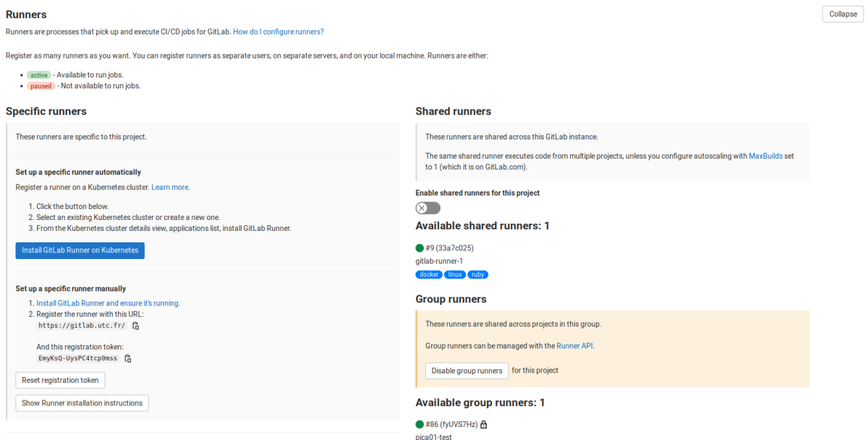The image size is (868, 440).
Task: Select the URL text https://gitlab.utc.fr/
Action: pyautogui.click(x=82, y=326)
